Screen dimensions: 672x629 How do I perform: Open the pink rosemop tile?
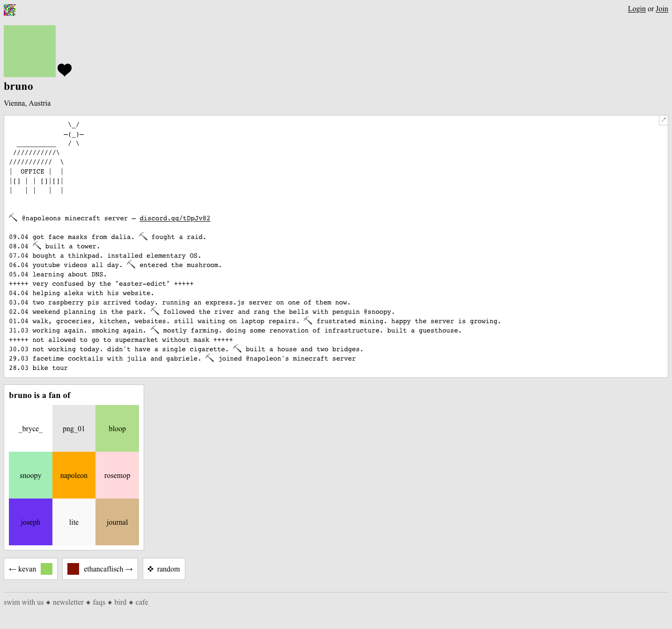pos(117,475)
